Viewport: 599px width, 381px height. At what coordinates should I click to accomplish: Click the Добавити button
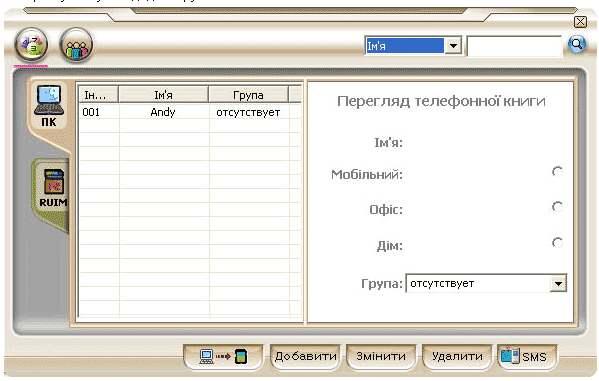point(306,357)
